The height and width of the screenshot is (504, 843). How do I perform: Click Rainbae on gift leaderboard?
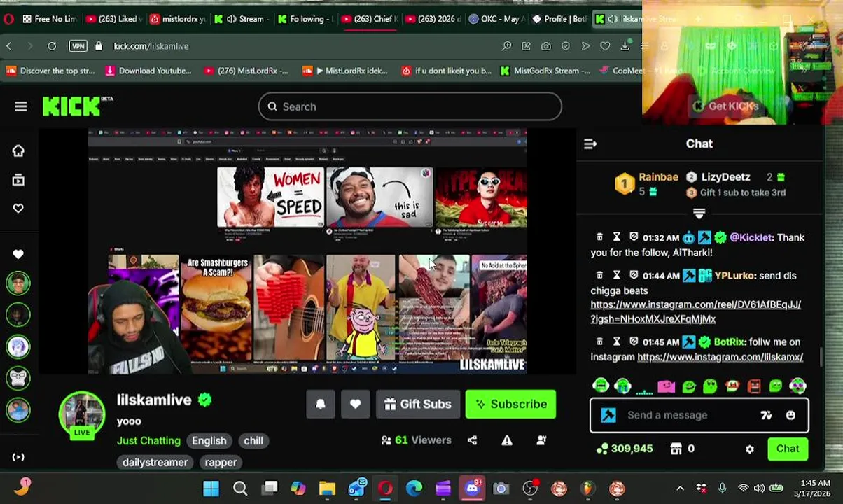(658, 177)
